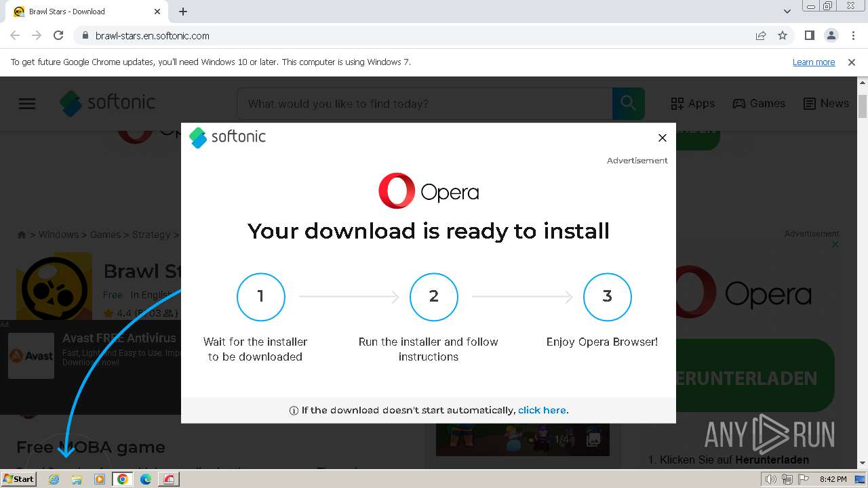Open Microsoft Edge from taskbar

(146, 479)
